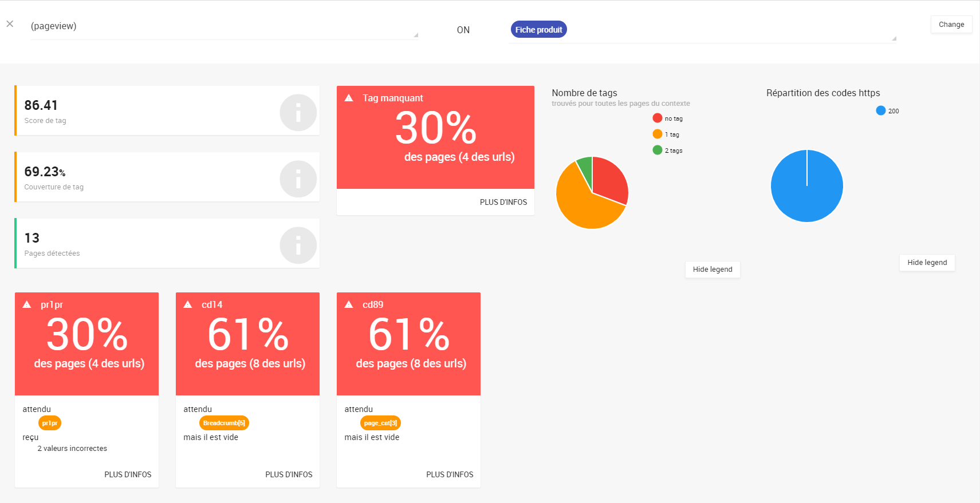The height and width of the screenshot is (503, 980).
Task: Click warning triangle on cd89 card
Action: coord(349,304)
